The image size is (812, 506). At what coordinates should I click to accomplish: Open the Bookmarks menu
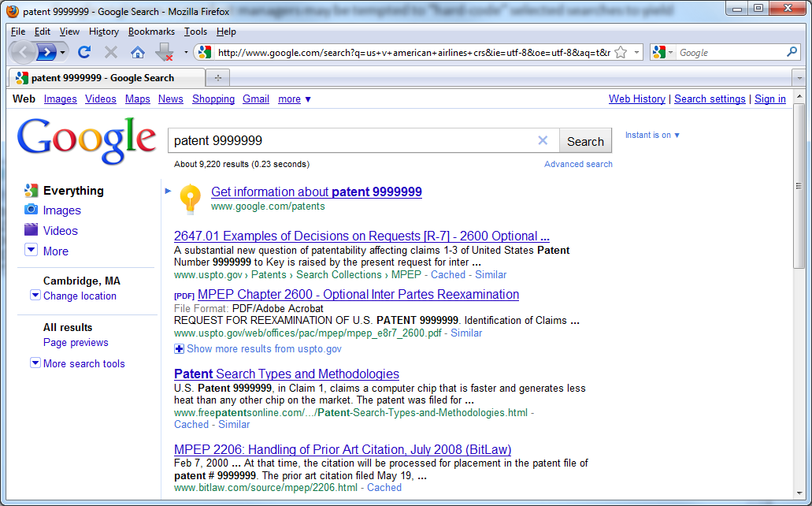point(151,32)
